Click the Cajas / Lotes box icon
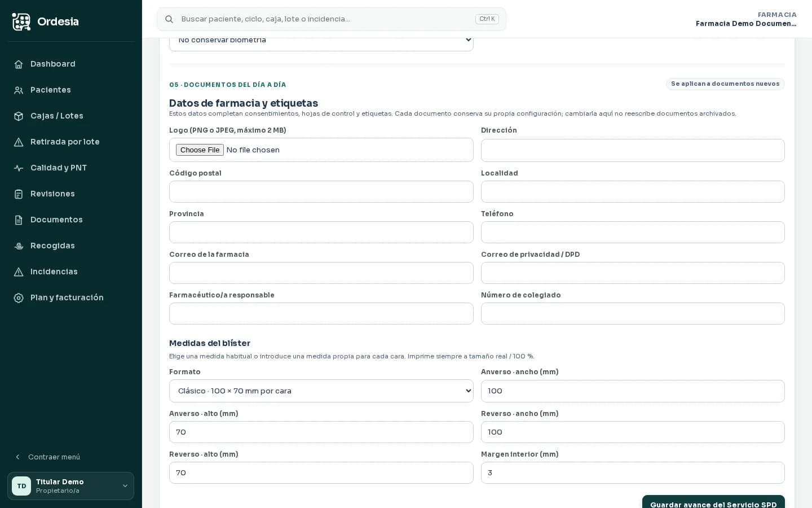Screen dimensions: 812x508 coord(19,116)
